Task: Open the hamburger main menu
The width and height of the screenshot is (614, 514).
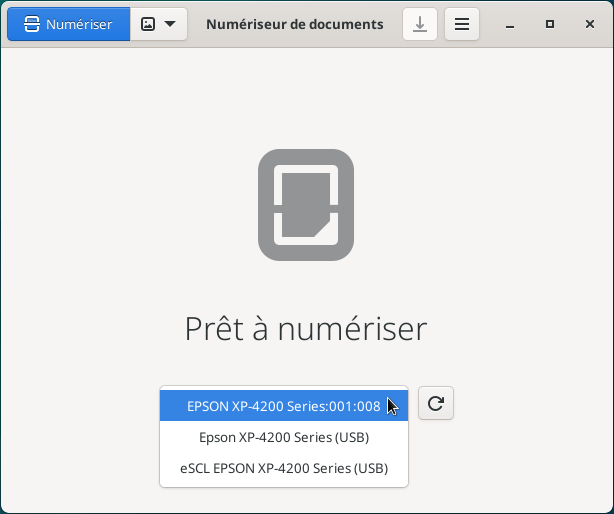Action: tap(461, 24)
